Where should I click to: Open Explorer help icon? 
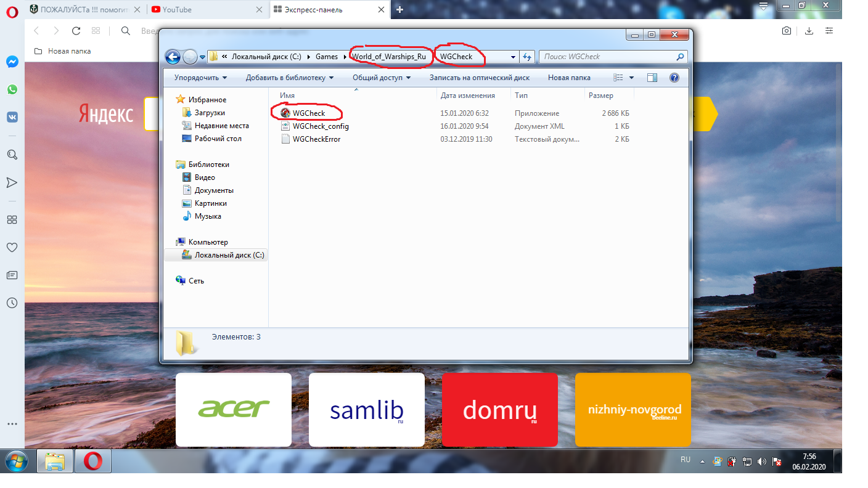(674, 78)
